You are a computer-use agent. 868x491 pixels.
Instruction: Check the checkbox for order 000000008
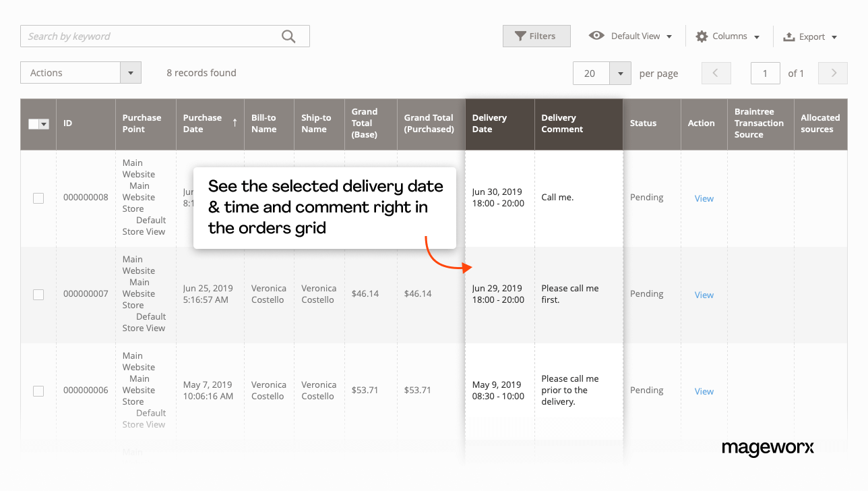click(38, 198)
